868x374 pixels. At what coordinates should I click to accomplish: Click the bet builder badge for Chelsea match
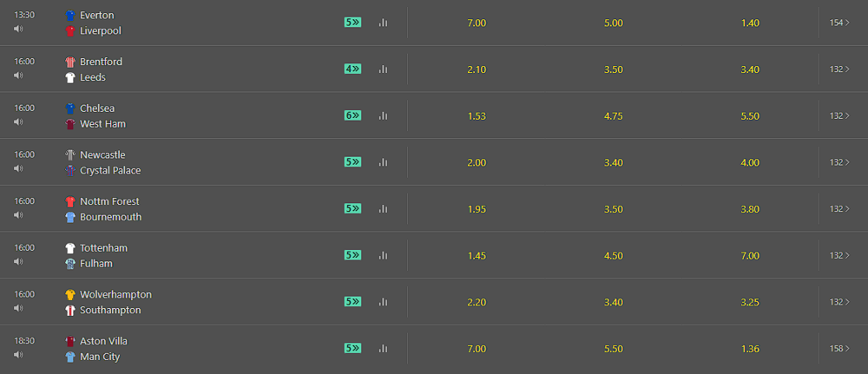coord(352,115)
